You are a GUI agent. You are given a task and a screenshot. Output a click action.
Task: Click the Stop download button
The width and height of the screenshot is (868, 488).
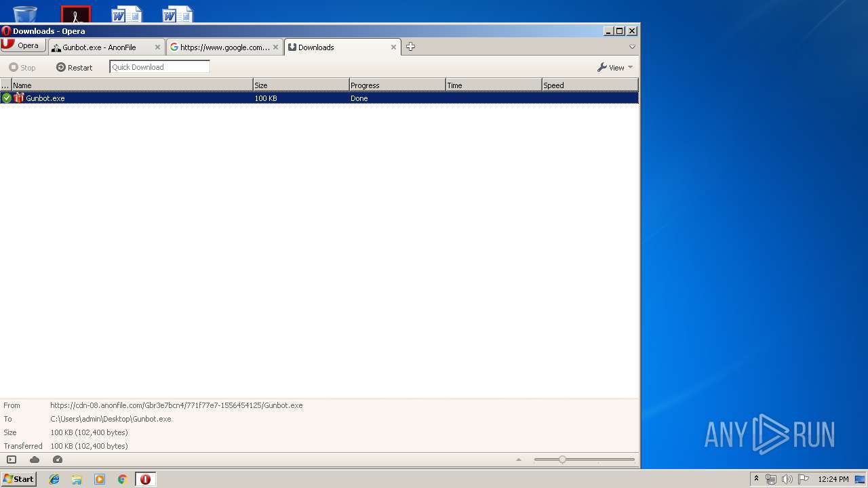click(x=22, y=67)
